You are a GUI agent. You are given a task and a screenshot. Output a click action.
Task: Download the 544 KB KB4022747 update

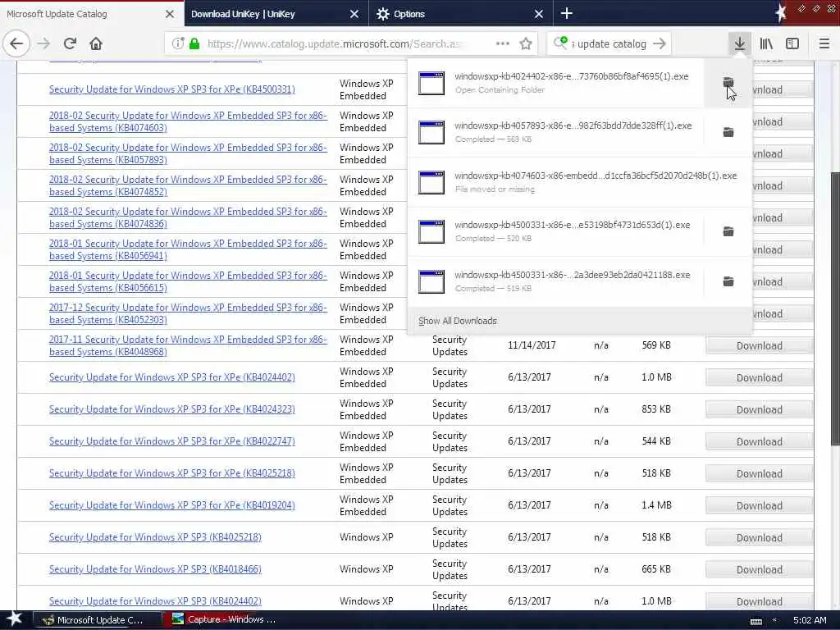[759, 442]
